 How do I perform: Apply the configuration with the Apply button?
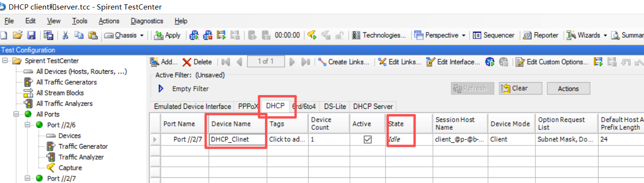[167, 35]
